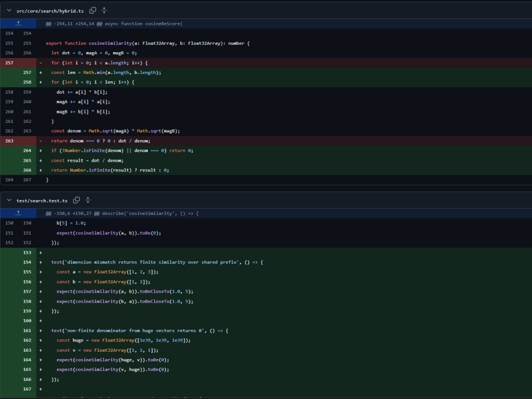Copy the hybrid.ts file path

pyautogui.click(x=92, y=11)
